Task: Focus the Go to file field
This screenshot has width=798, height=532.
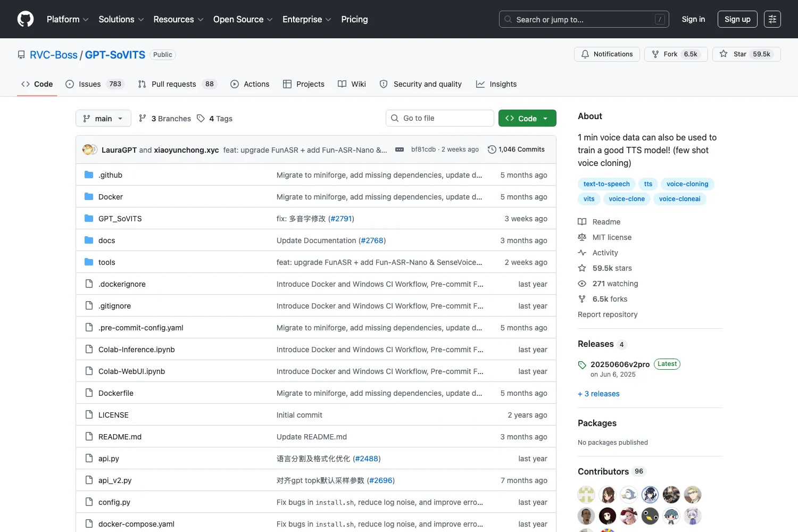Action: tap(440, 118)
